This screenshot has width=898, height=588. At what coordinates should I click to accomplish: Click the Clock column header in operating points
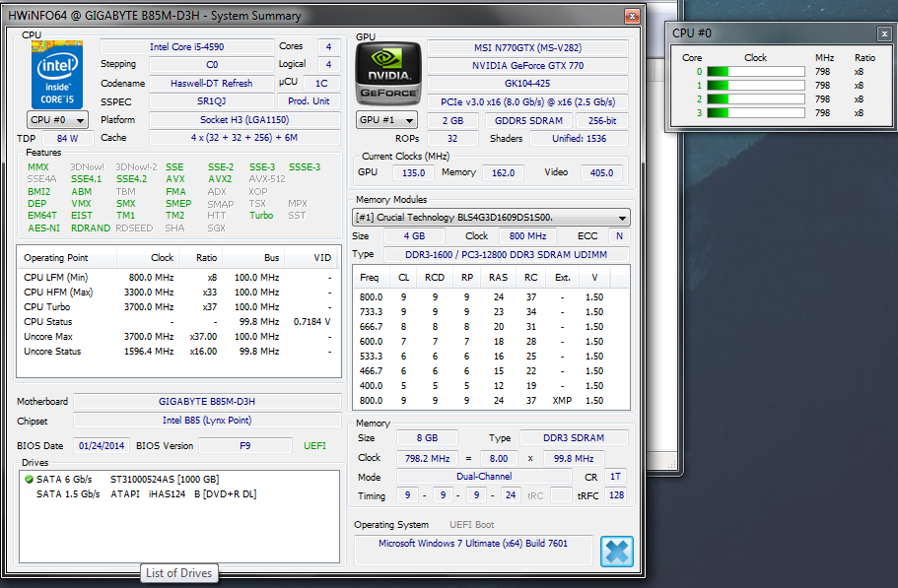(x=148, y=258)
